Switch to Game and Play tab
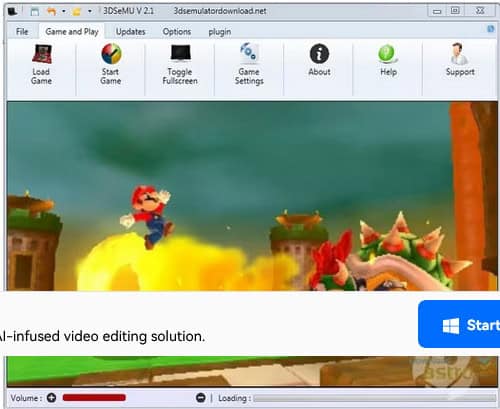500x409 pixels. [x=72, y=32]
